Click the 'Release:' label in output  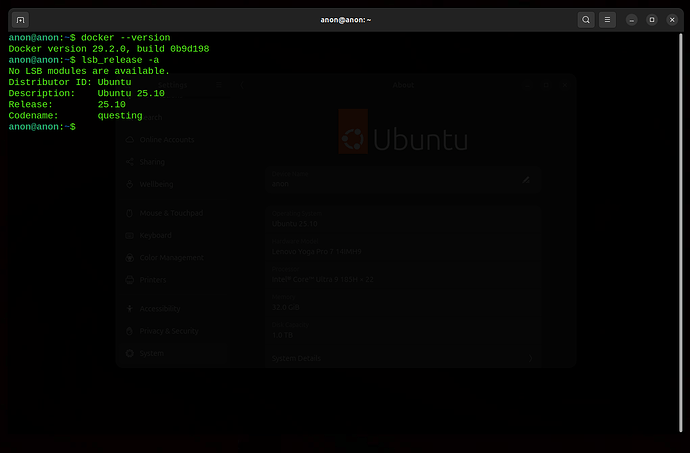33,104
